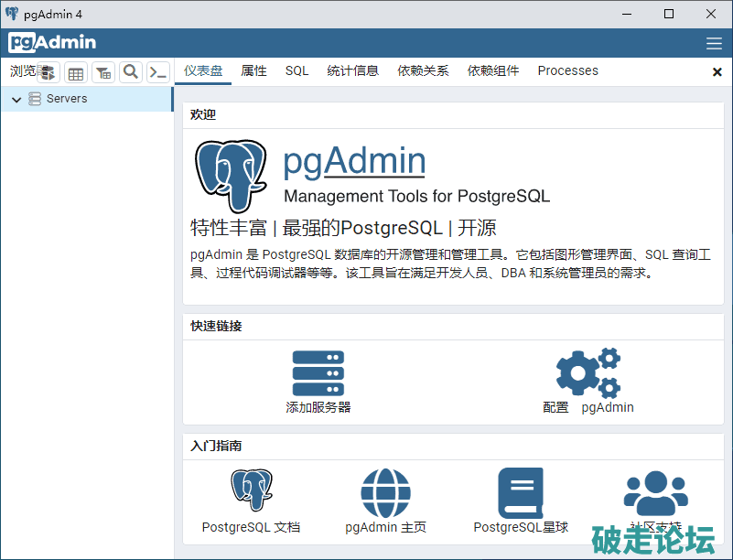Click the pgAdmin logo in header
The width and height of the screenshot is (733, 560).
(x=52, y=42)
